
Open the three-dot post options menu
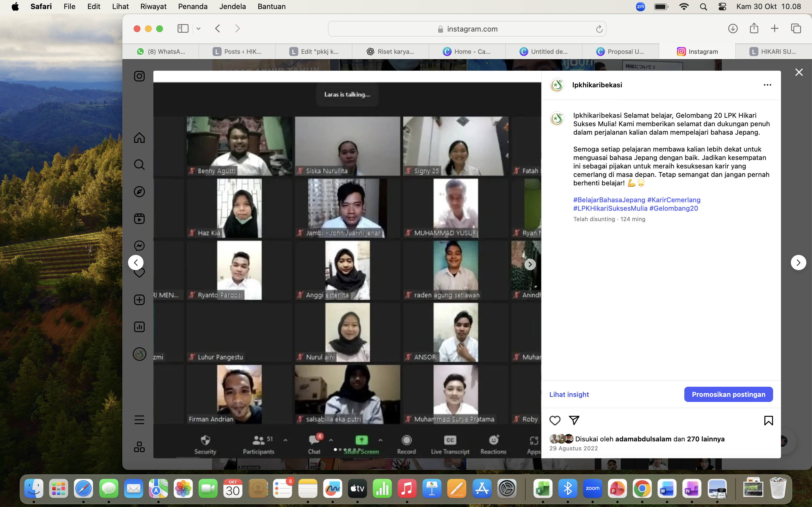pos(767,85)
